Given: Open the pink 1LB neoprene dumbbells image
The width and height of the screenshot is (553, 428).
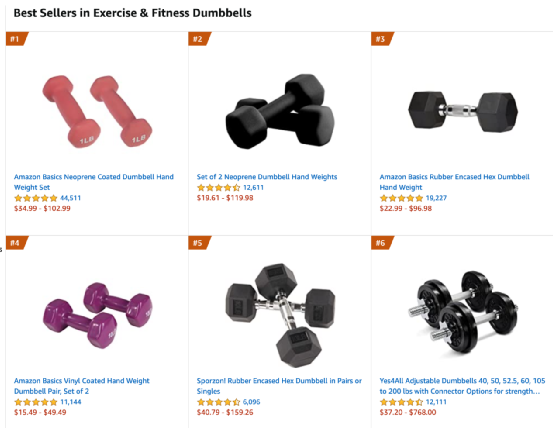Looking at the screenshot, I should pos(97,111).
